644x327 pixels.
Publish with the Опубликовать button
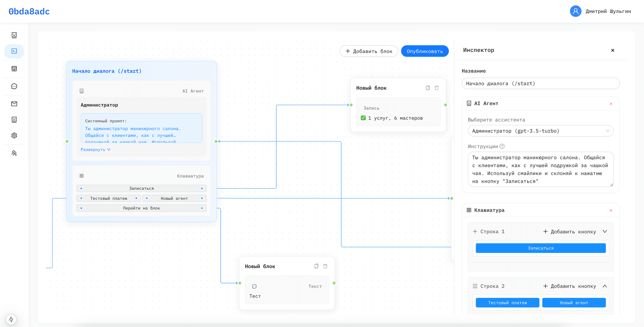[425, 51]
